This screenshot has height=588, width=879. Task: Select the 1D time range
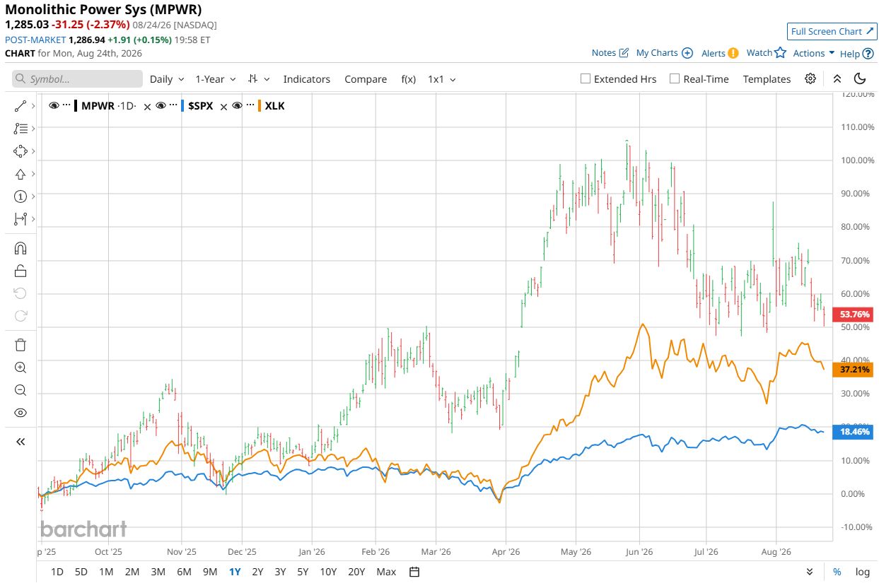[x=57, y=572]
